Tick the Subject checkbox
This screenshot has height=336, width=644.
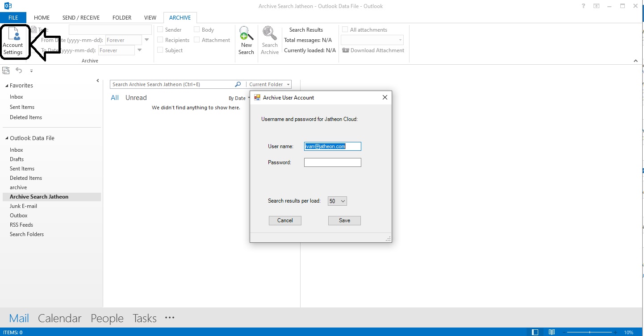[x=160, y=50]
